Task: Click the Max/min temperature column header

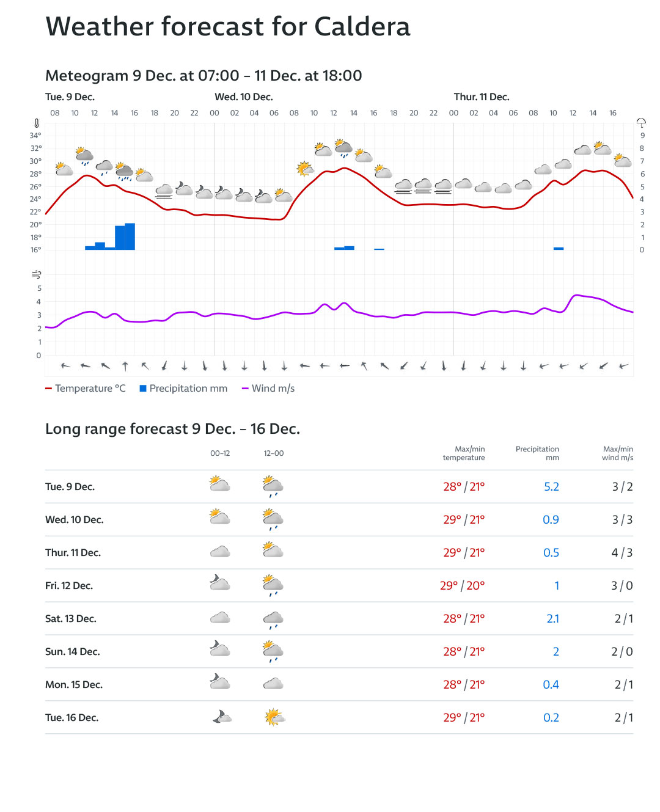Action: pos(464,453)
